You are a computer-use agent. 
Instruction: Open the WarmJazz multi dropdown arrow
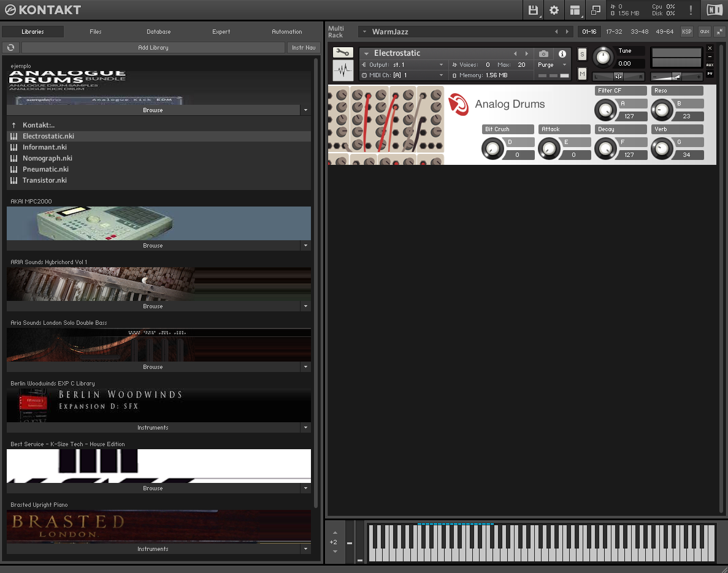point(364,31)
